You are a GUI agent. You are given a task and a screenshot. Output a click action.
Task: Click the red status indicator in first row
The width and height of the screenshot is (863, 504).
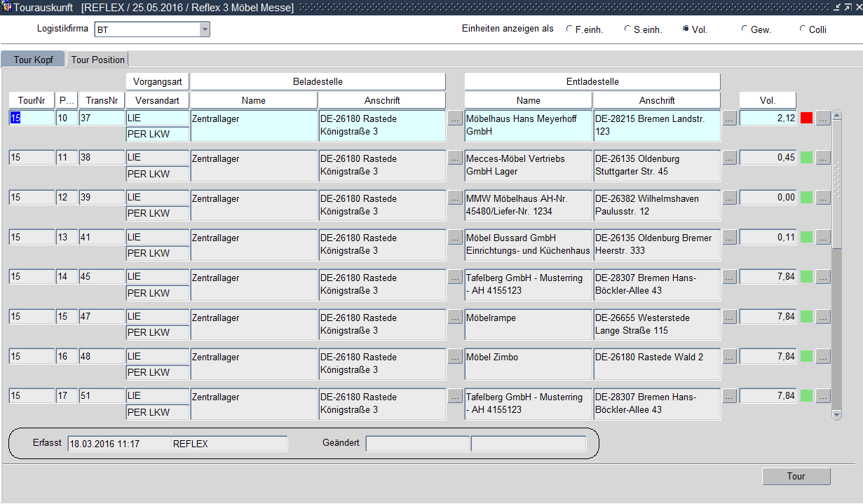[806, 118]
